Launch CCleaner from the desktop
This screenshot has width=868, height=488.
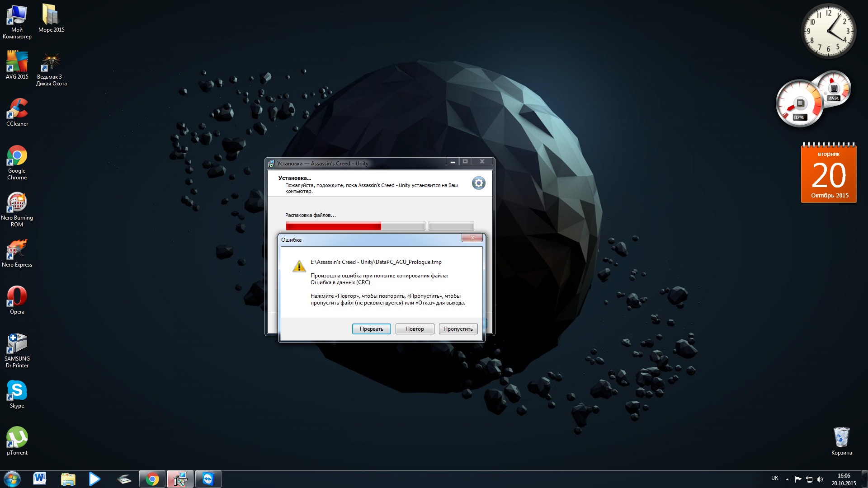17,112
